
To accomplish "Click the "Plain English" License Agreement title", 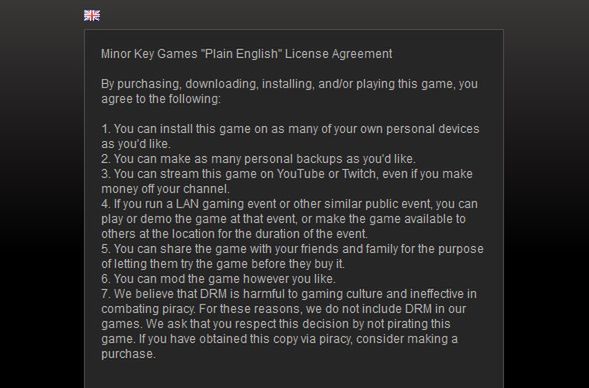I will click(x=246, y=54).
